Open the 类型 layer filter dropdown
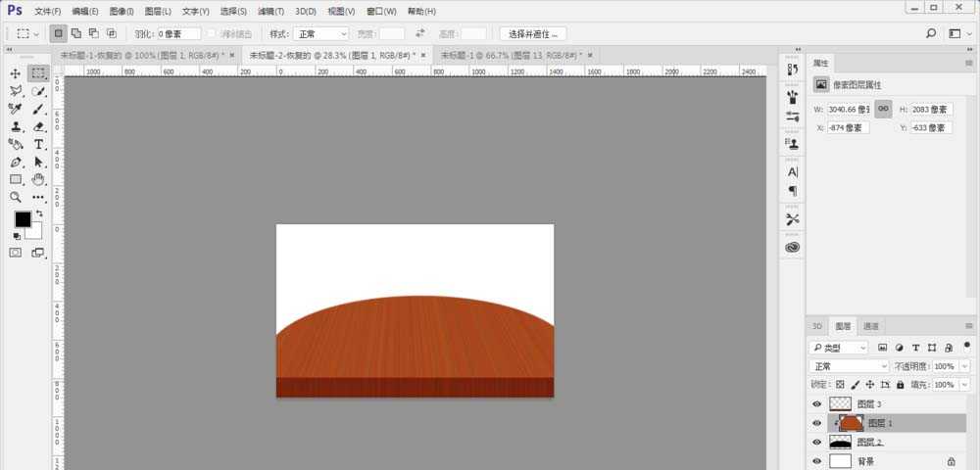The width and height of the screenshot is (980, 470). point(839,348)
